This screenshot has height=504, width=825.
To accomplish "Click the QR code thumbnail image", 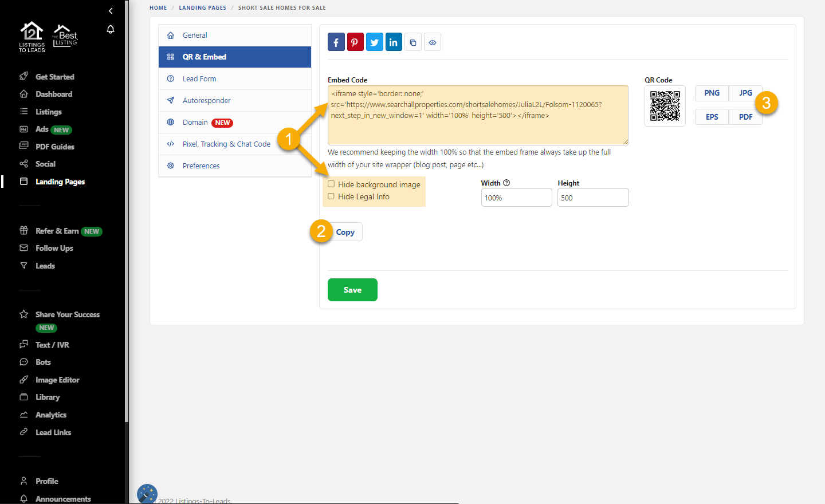I will (x=665, y=106).
